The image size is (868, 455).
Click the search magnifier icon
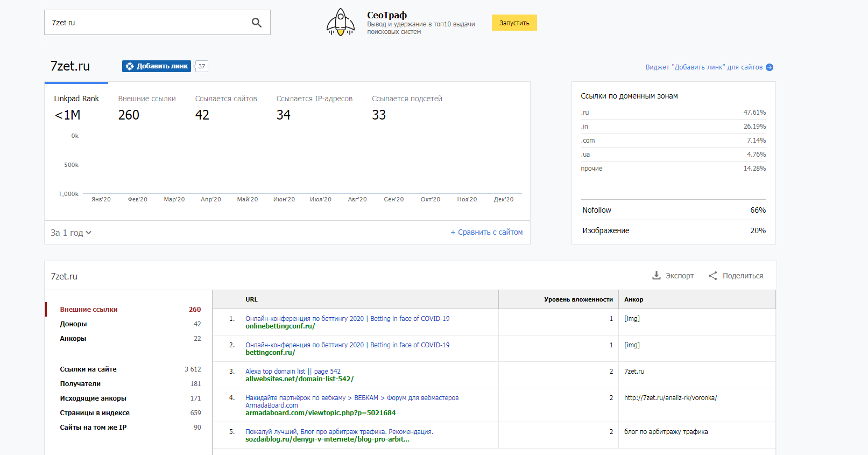pyautogui.click(x=257, y=23)
